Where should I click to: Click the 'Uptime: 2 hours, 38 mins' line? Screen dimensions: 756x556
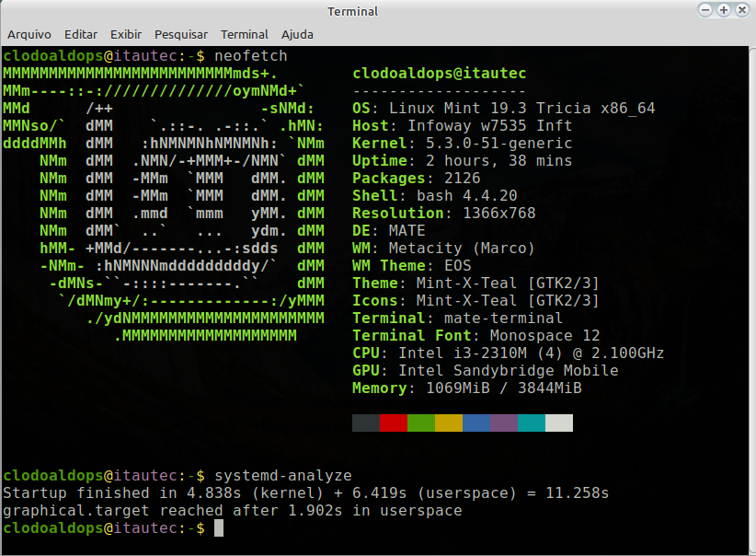463,161
